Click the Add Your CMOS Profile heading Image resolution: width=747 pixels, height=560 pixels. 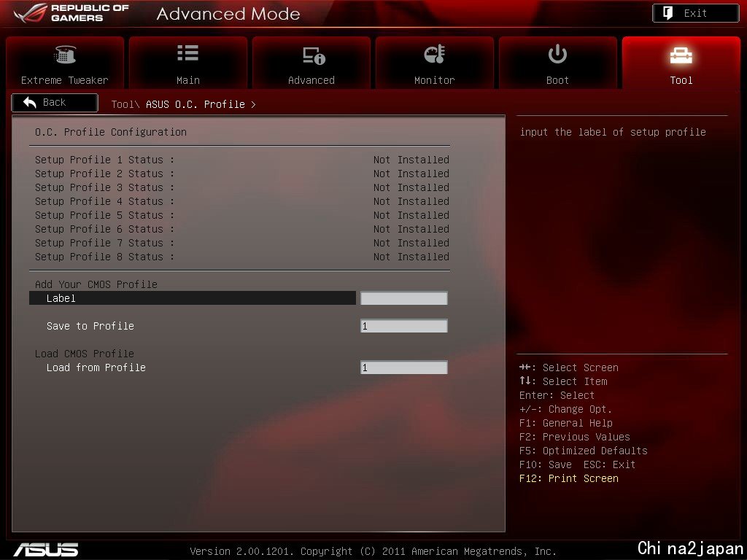[96, 284]
